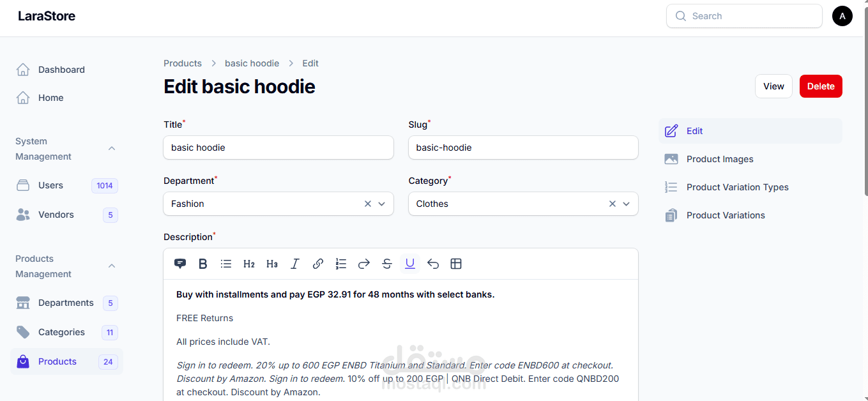Insert a numbered list in the description

(x=341, y=264)
